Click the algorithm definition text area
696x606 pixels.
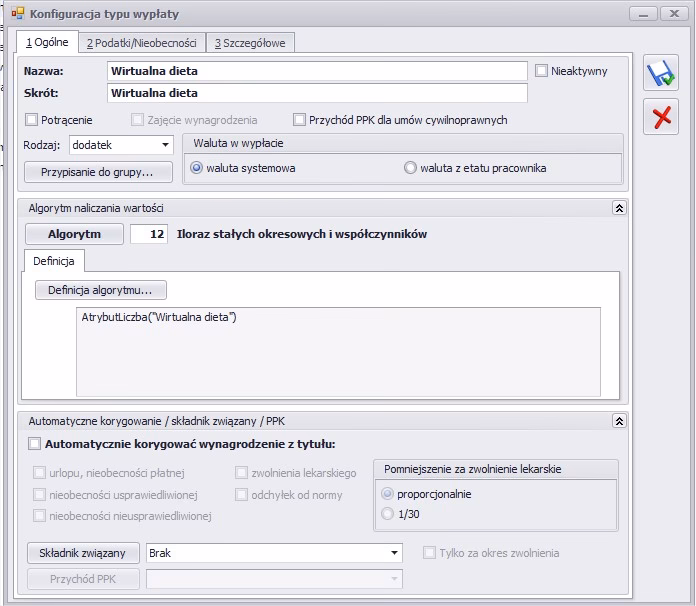coord(338,350)
